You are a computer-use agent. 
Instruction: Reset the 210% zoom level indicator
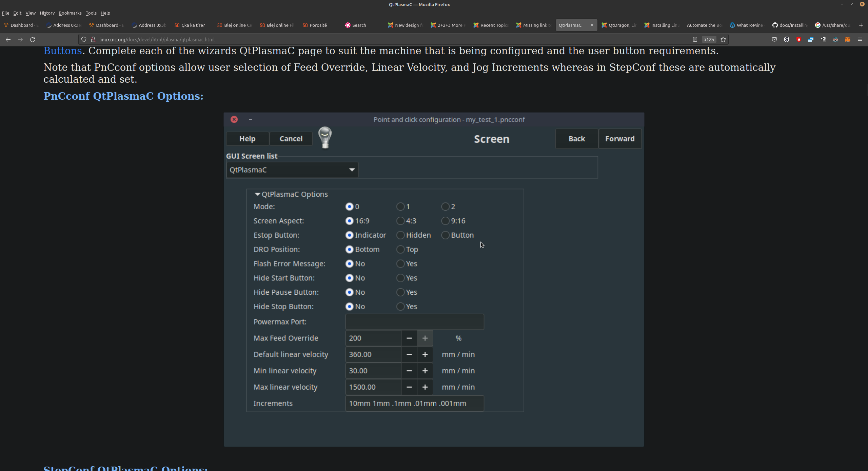point(709,39)
